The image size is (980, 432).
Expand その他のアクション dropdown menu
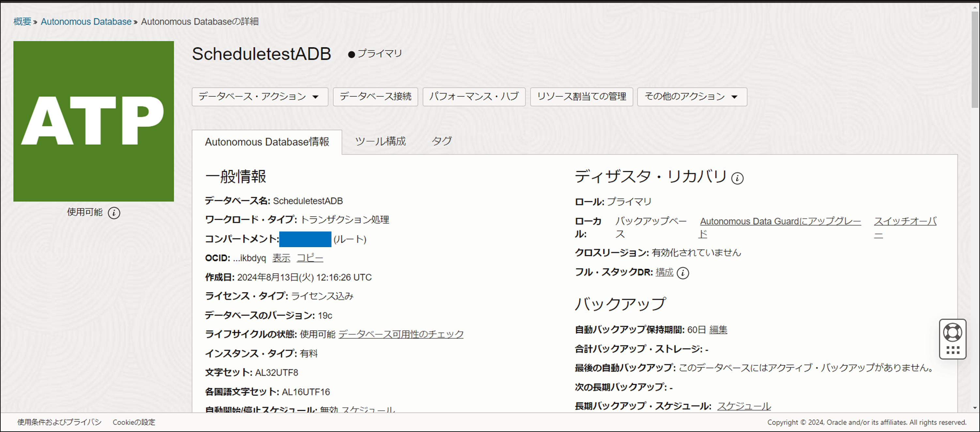point(692,97)
